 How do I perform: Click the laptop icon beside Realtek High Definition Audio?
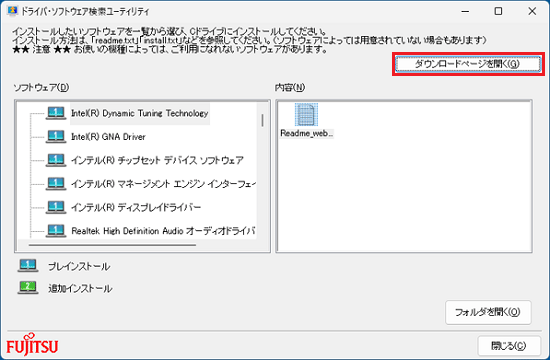click(x=56, y=231)
